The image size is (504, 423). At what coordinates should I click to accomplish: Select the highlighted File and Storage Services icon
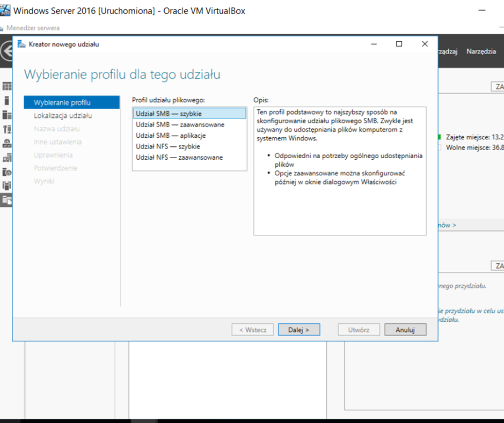click(7, 200)
